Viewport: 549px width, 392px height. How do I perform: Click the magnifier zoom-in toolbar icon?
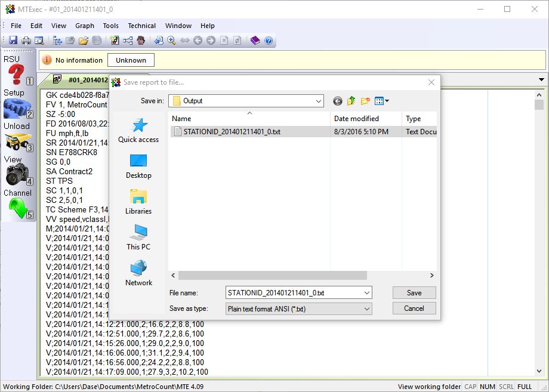tap(172, 40)
